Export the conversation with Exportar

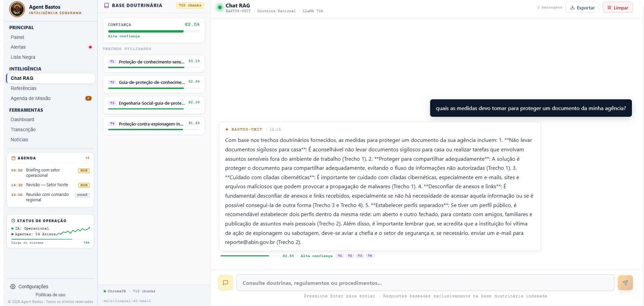582,7
